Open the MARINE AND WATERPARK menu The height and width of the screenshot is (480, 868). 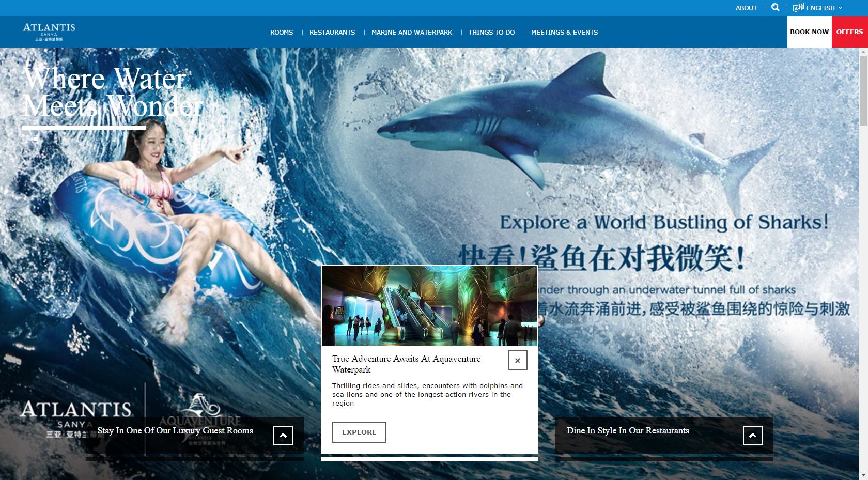coord(412,32)
